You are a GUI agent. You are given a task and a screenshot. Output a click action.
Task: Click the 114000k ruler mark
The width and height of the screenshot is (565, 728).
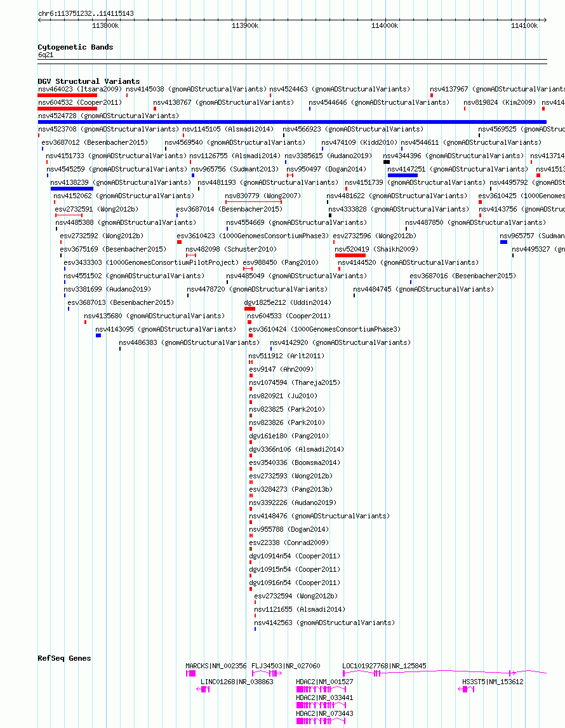click(x=385, y=25)
